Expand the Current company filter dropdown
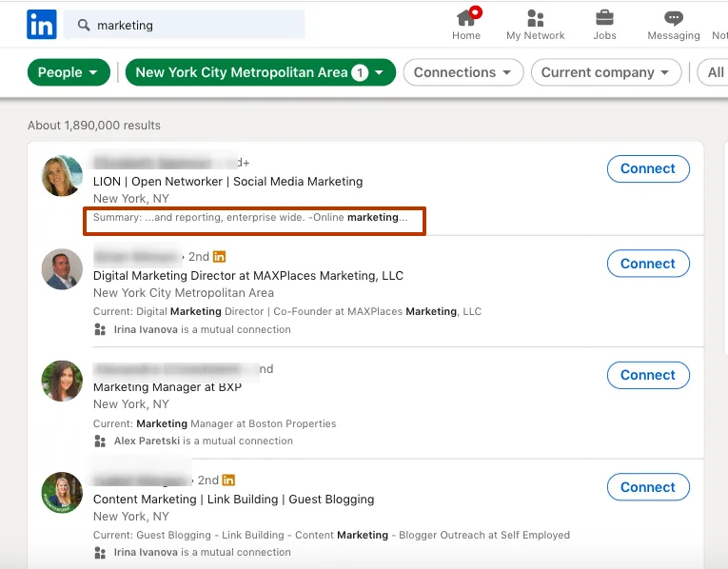 606,72
